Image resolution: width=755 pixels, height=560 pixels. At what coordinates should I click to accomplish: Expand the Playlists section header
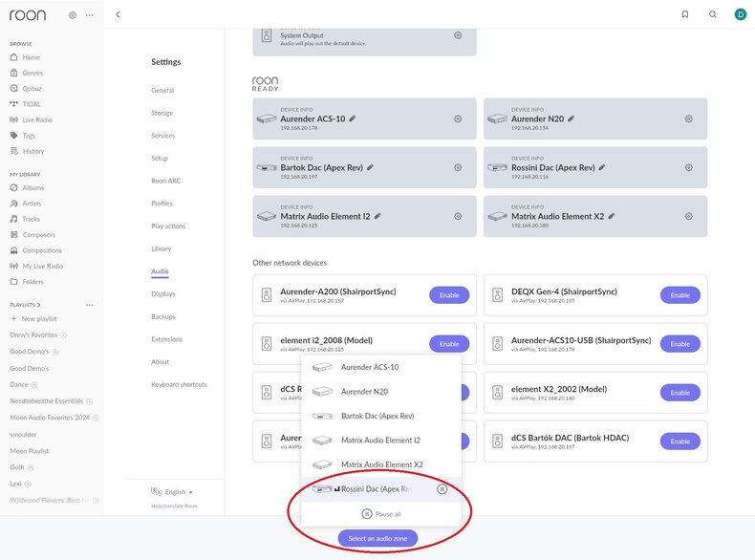point(32,304)
